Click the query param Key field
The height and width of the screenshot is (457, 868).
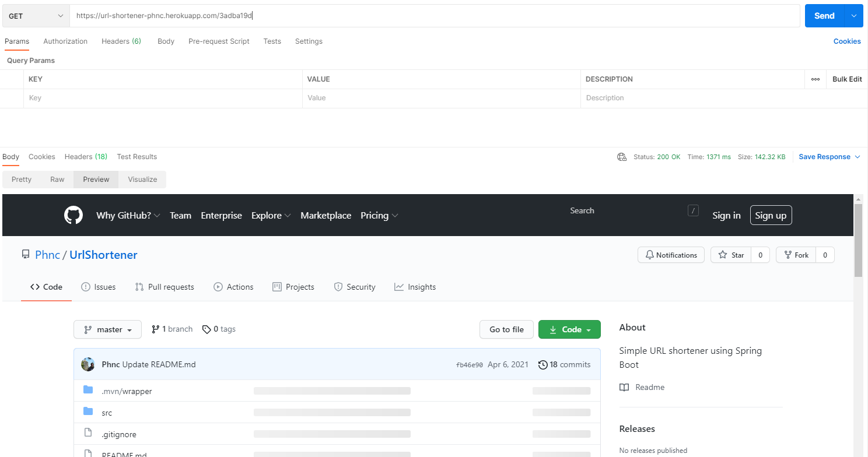point(163,98)
